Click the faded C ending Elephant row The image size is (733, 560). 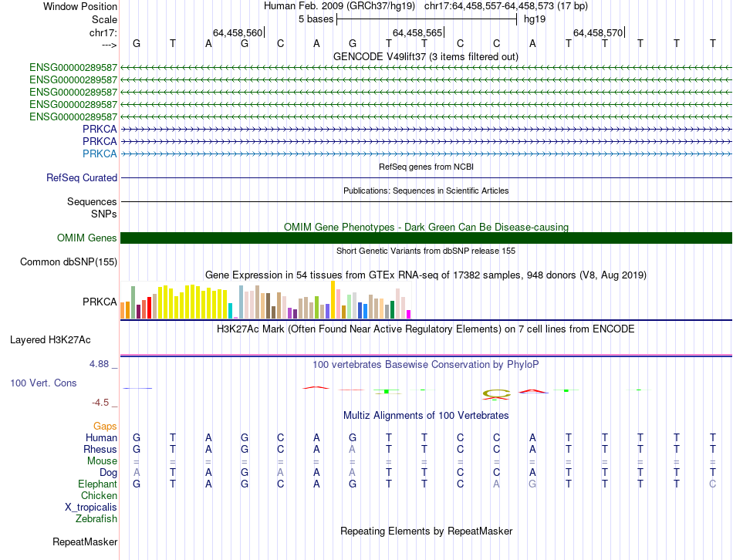(x=712, y=484)
